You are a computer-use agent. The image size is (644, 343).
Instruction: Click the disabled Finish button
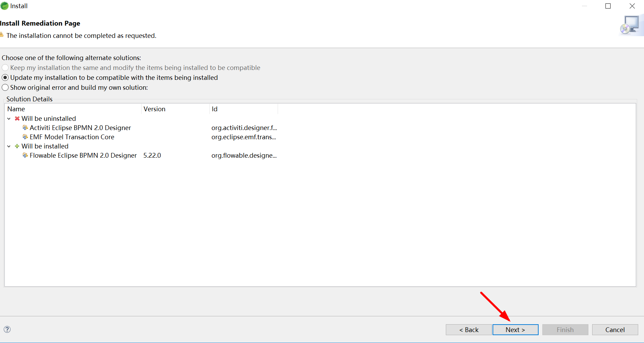coord(565,330)
